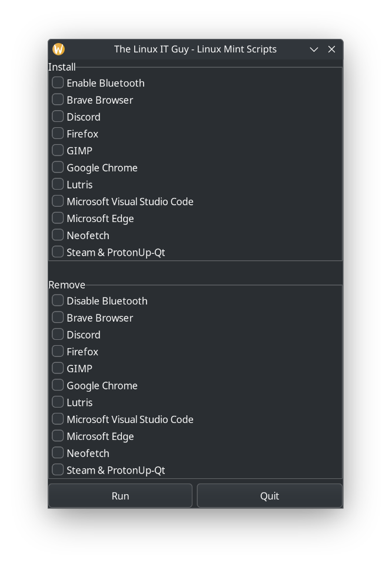Select Neofetch in the Install section

pos(58,235)
